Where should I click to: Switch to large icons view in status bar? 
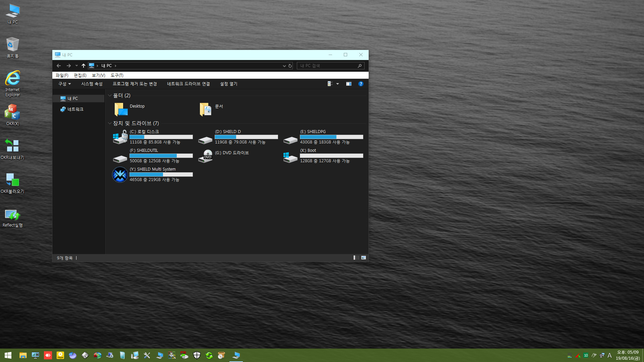pyautogui.click(x=364, y=258)
